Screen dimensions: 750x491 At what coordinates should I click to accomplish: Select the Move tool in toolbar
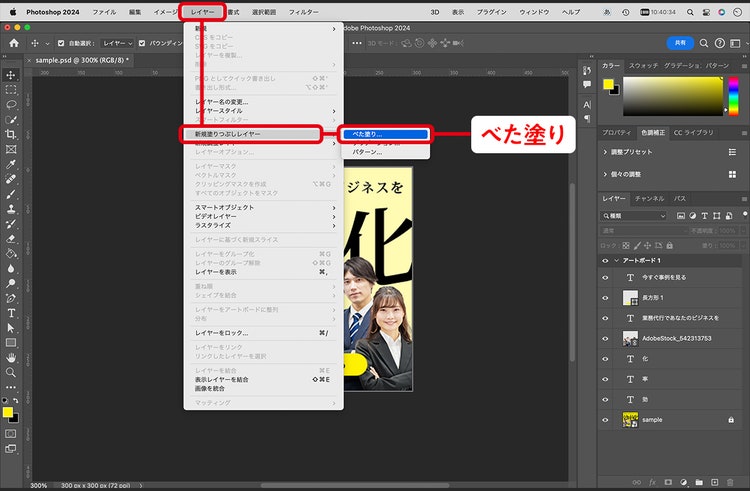tap(11, 75)
